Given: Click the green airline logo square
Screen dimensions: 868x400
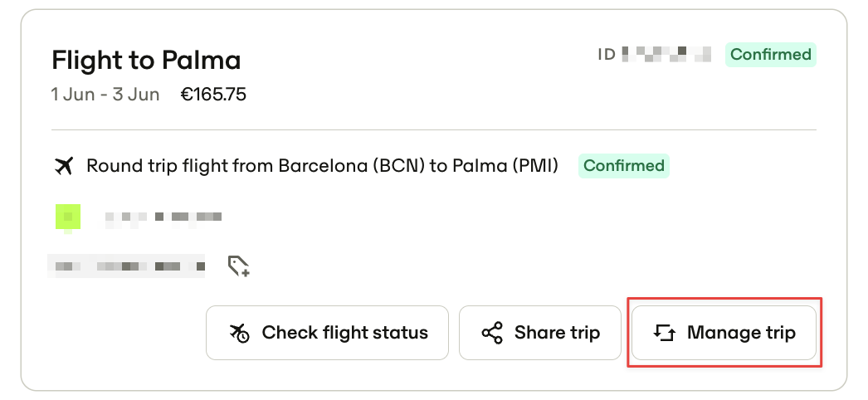Looking at the screenshot, I should 68,217.
